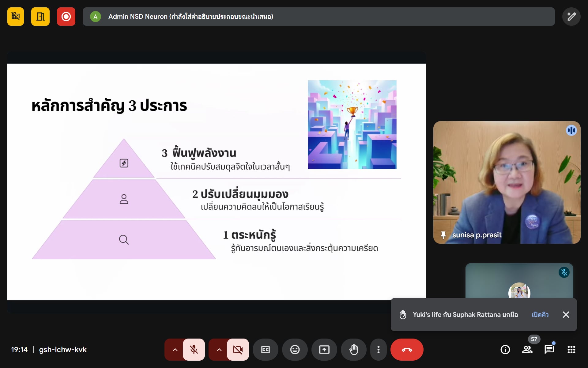588x368 pixels.
Task: Click the text 3 ฟื้นฟูพลังงาน
Action: (x=199, y=153)
